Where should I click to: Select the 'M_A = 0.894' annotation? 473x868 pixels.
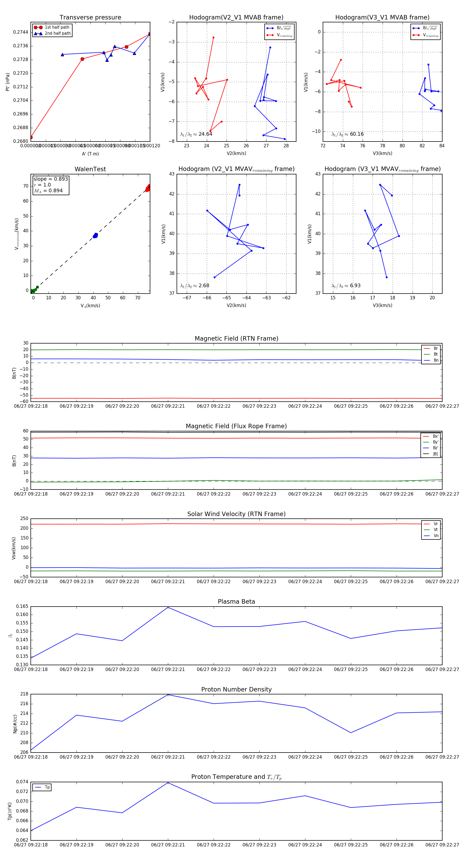pos(48,191)
